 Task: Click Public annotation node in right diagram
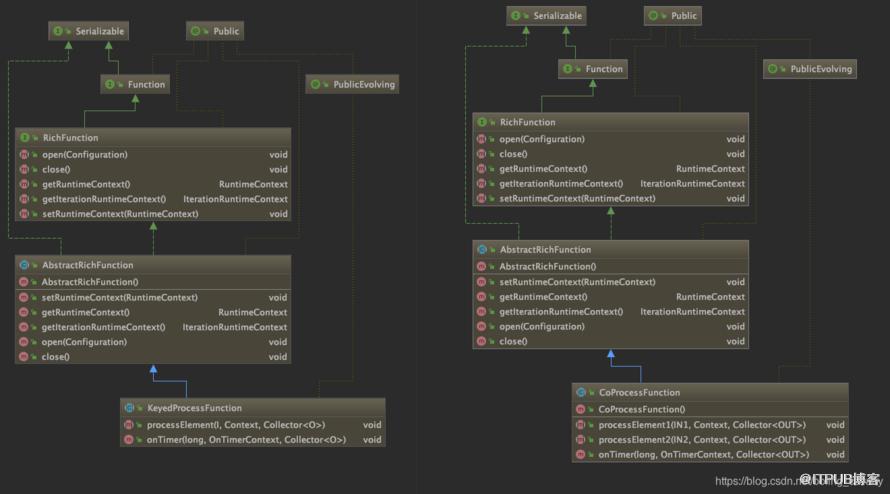[x=673, y=16]
